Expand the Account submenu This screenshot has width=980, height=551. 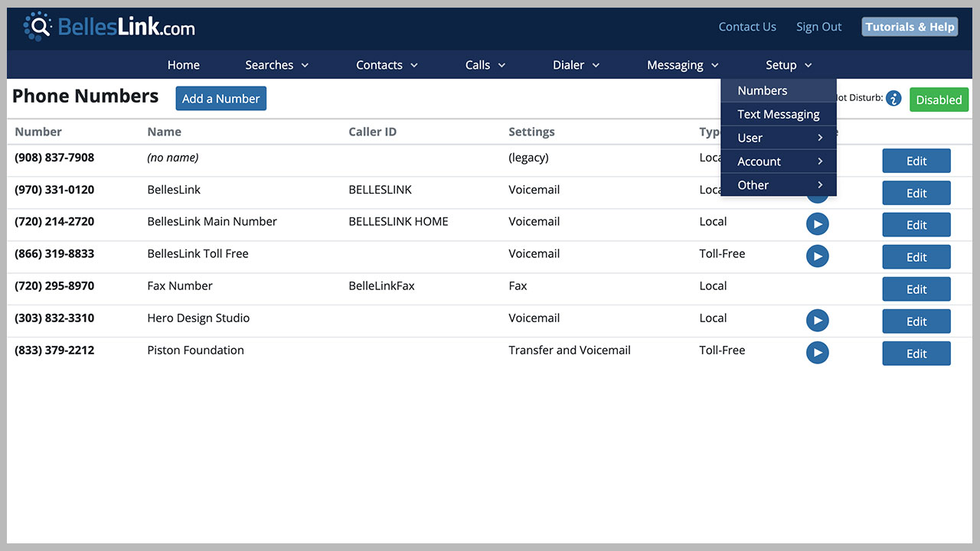tap(779, 161)
